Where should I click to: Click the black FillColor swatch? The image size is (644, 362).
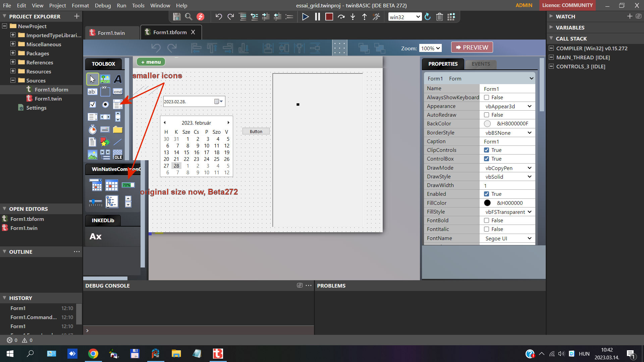tap(487, 203)
